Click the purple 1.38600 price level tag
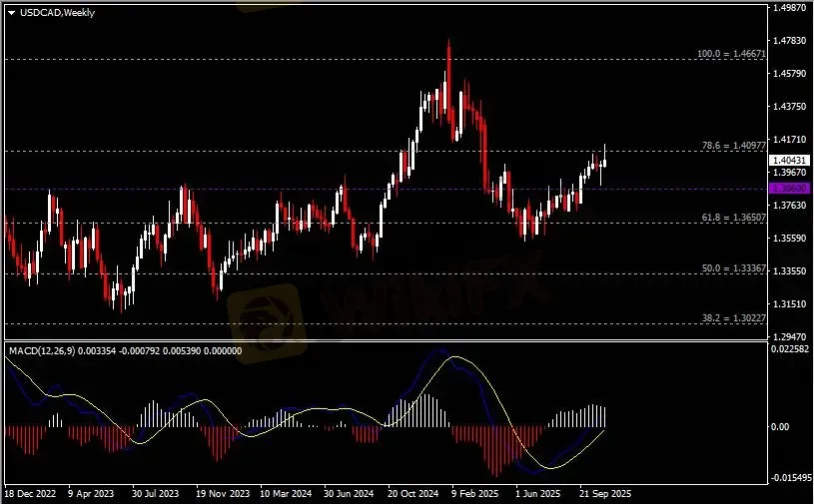The width and height of the screenshot is (814, 504). click(x=789, y=188)
